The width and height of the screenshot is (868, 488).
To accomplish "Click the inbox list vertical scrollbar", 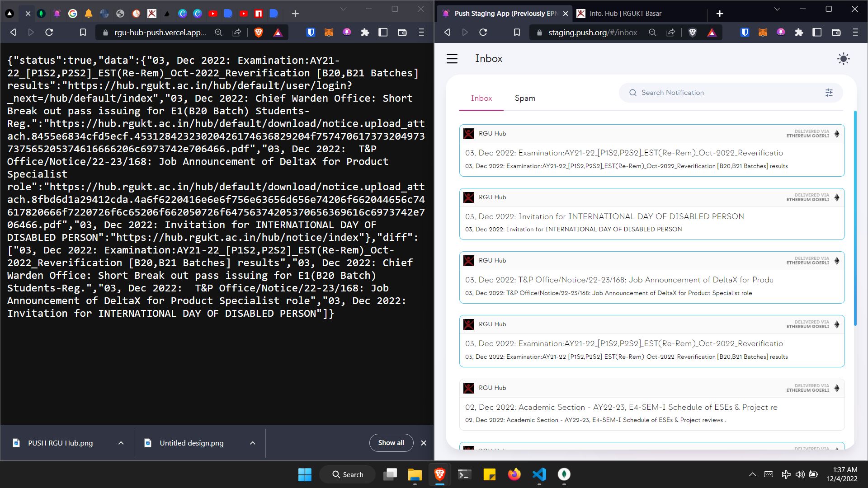I will (855, 218).
